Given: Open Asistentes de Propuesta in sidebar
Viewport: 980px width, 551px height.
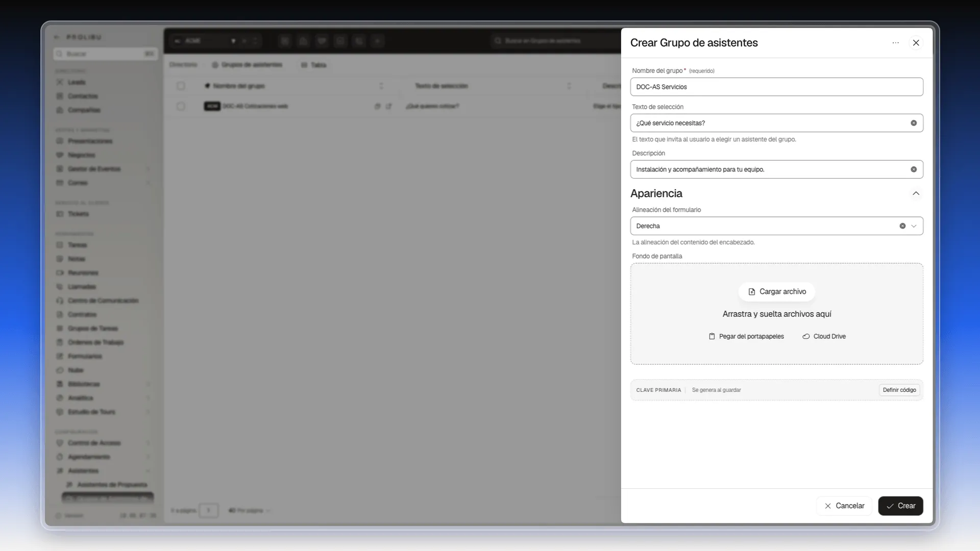Looking at the screenshot, I should tap(112, 484).
